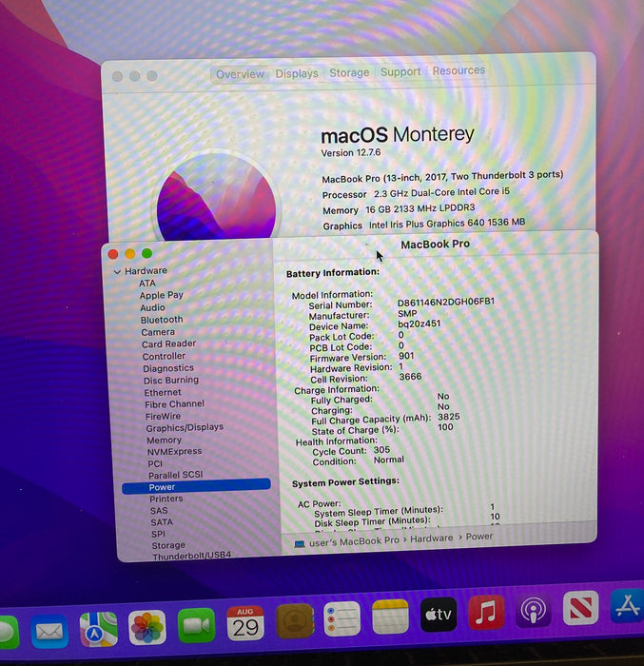The height and width of the screenshot is (666, 644).
Task: Select Controller in sidebar
Action: coord(164,356)
